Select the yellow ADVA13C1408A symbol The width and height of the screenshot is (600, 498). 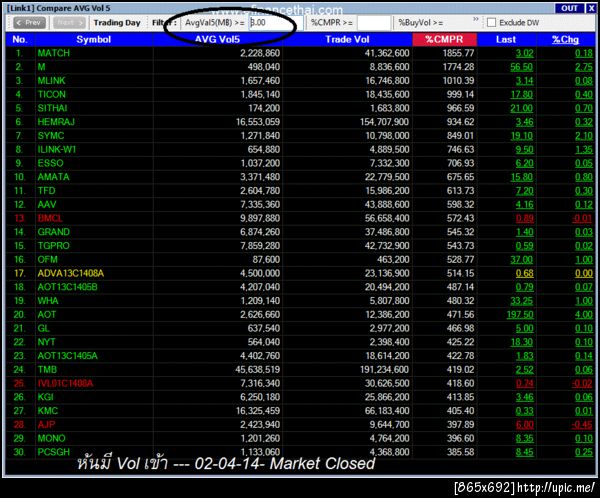tap(70, 274)
